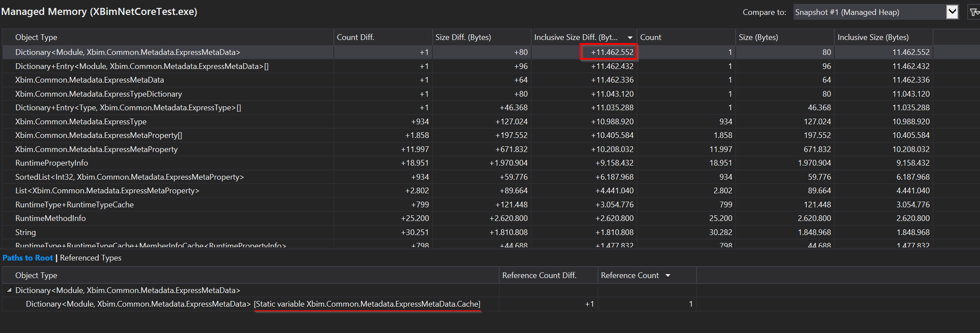This screenshot has height=333, width=980.
Task: Click 9.158.432 inclusive size value
Action: (x=912, y=163)
